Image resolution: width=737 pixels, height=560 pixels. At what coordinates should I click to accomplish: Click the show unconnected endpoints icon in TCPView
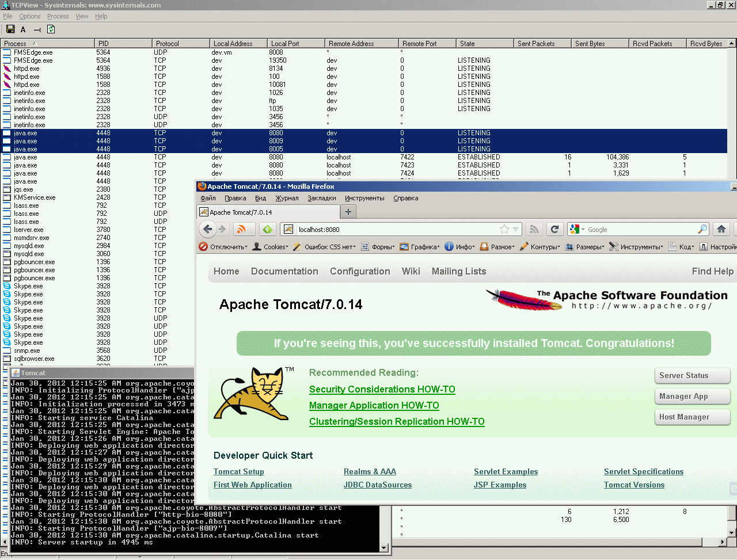[37, 29]
